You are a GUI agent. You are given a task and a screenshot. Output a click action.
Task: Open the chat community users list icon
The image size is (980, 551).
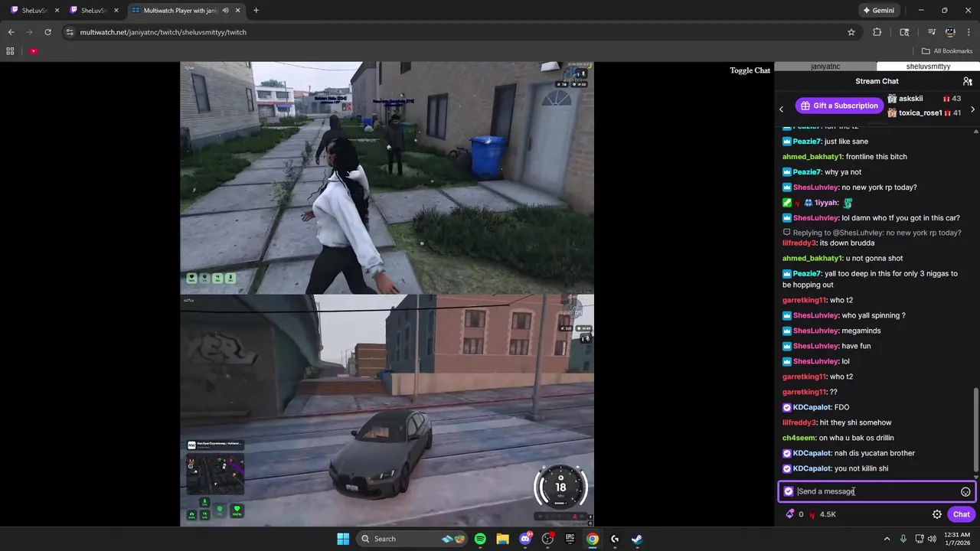coord(968,81)
